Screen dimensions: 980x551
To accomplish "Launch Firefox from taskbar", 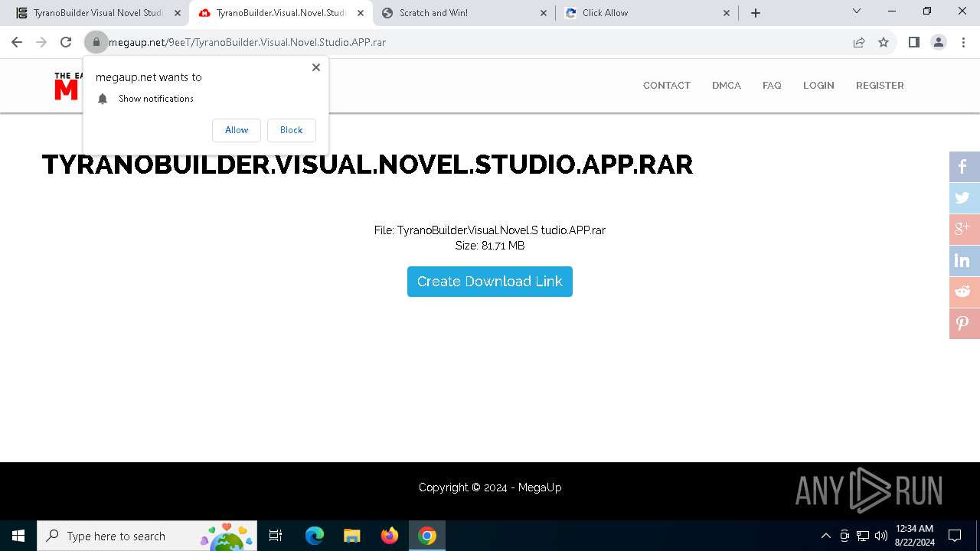I will point(390,536).
